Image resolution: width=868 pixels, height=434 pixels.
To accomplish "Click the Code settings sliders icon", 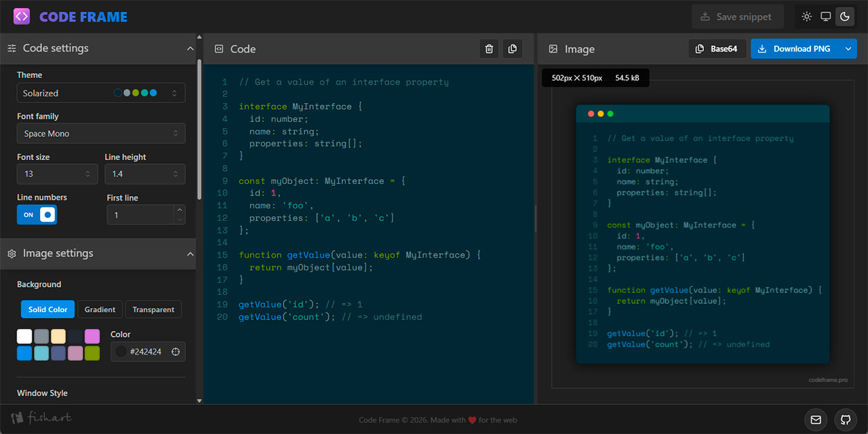I will click(x=12, y=48).
